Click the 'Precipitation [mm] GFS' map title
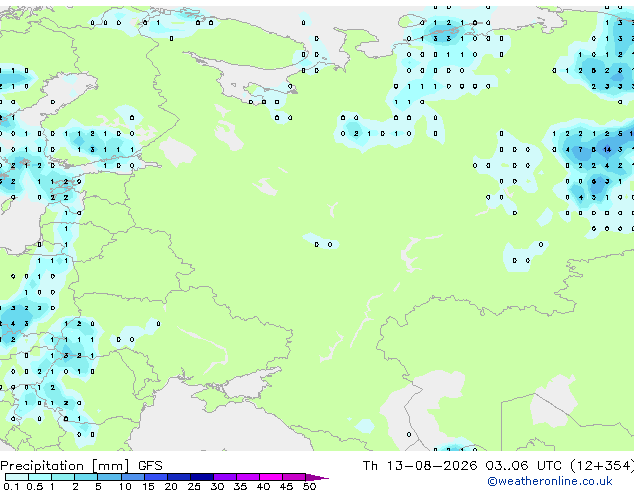This screenshot has width=634, height=490. 81,466
